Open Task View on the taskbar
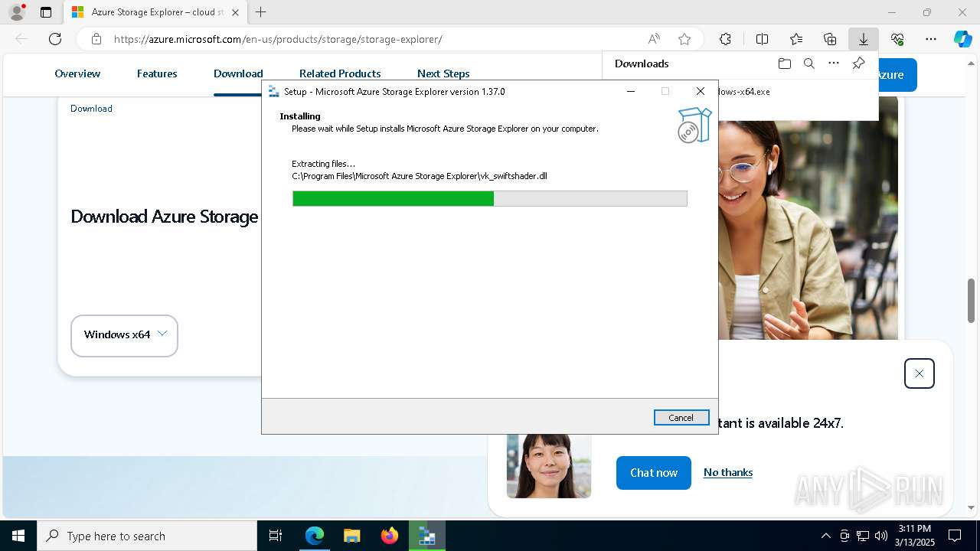980x551 pixels. click(276, 536)
